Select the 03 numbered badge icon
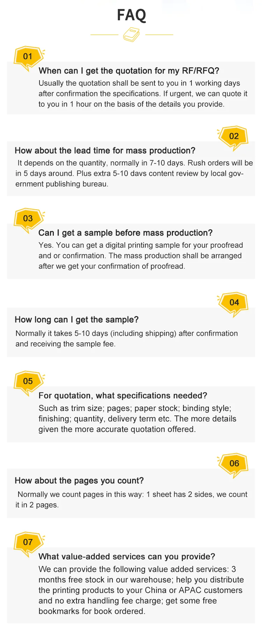262x644 pixels. 28,219
